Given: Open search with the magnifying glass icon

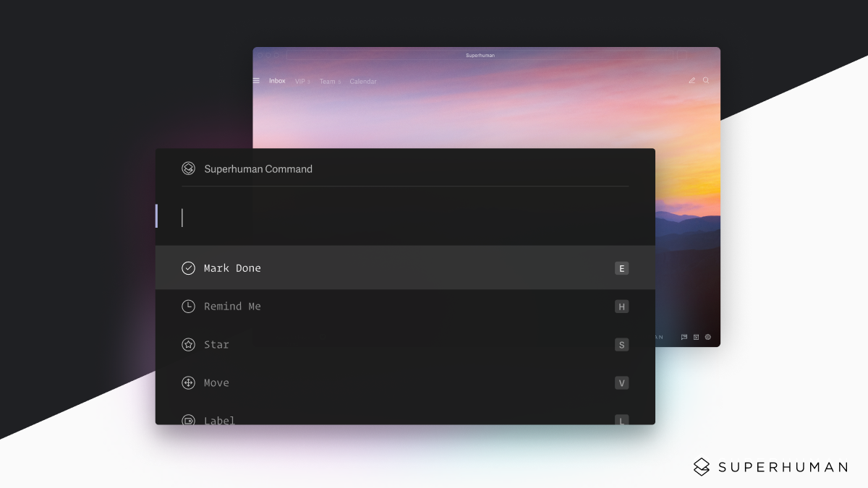Looking at the screenshot, I should pyautogui.click(x=706, y=81).
